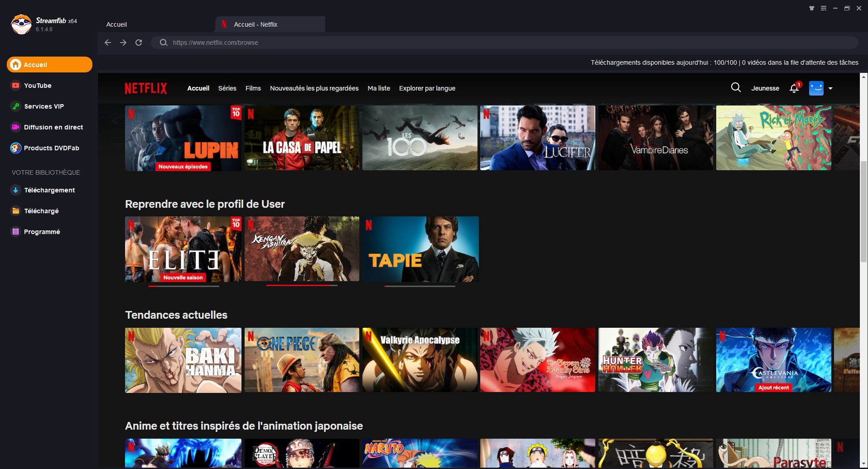868x469 pixels.
Task: Open Vampire Diaries thumbnail
Action: 656,138
